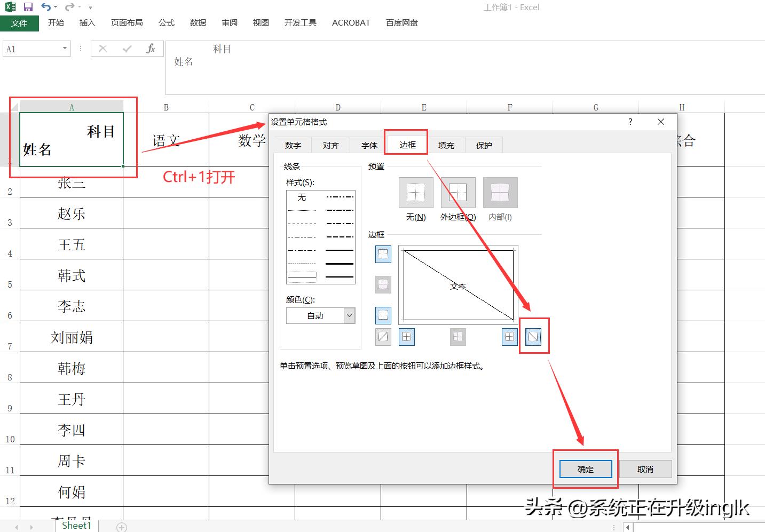Open the 插入 ribbon menu

tap(87, 23)
